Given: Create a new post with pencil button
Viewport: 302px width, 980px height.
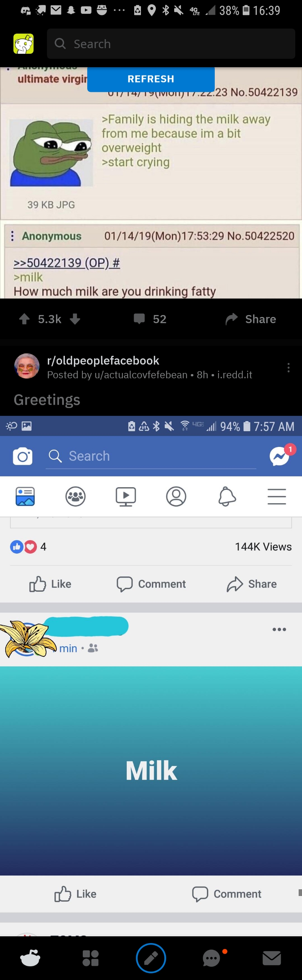Looking at the screenshot, I should (151, 958).
